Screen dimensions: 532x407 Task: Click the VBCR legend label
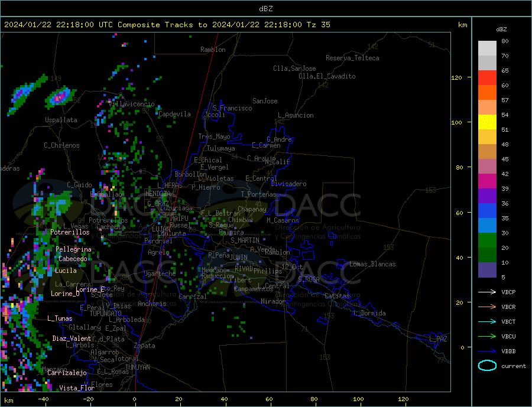(x=508, y=307)
